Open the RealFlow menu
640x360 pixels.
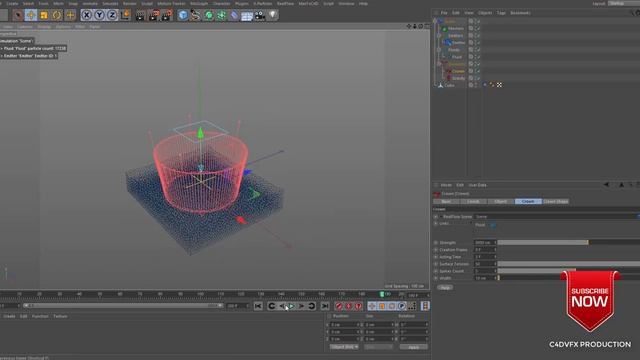pyautogui.click(x=285, y=3)
